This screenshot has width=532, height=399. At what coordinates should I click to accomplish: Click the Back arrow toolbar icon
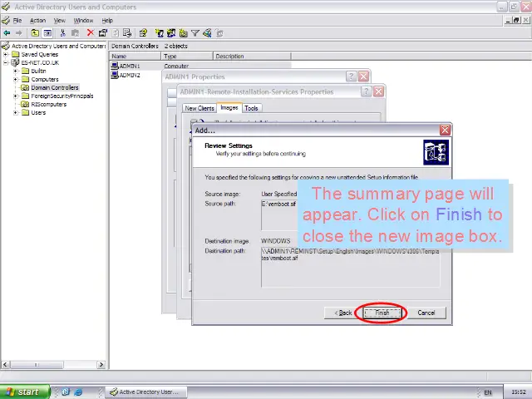(7, 33)
